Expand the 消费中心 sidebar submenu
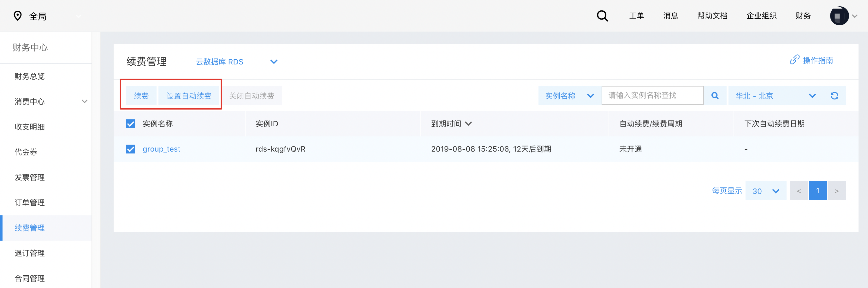Viewport: 868px width, 288px height. 85,101
